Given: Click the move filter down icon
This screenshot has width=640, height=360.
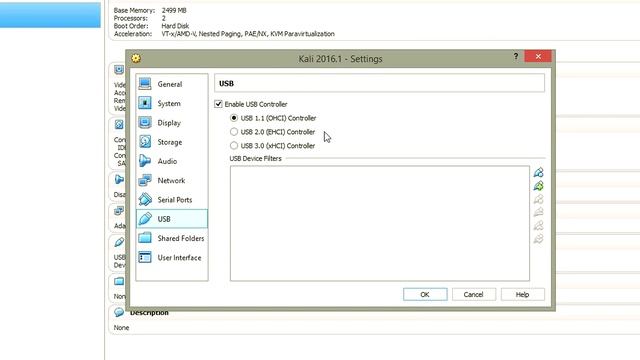Looking at the screenshot, I should pyautogui.click(x=538, y=238).
